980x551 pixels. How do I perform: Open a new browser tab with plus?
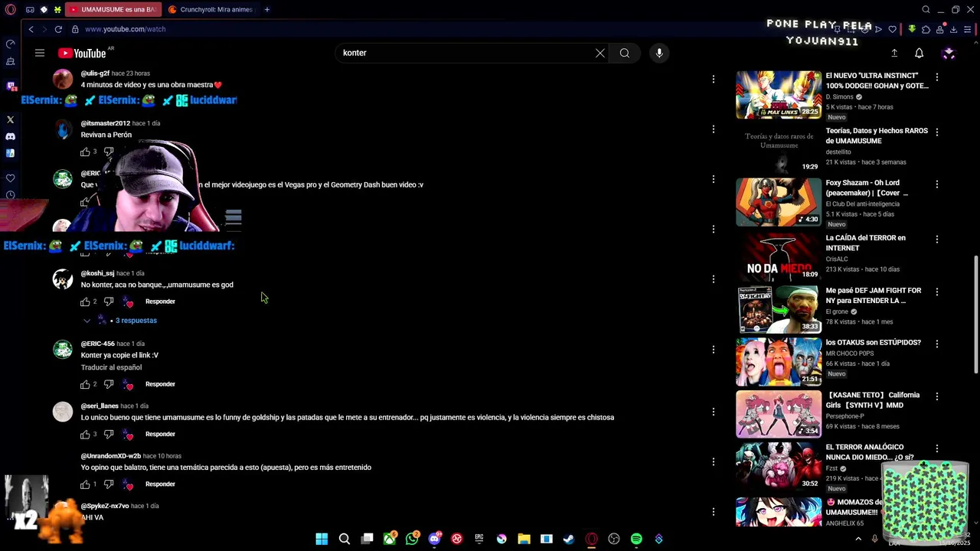(266, 9)
